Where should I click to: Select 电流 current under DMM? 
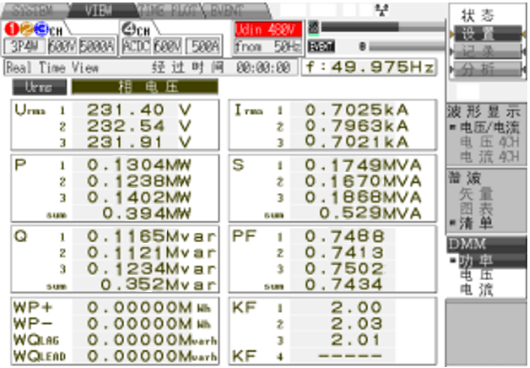point(476,290)
